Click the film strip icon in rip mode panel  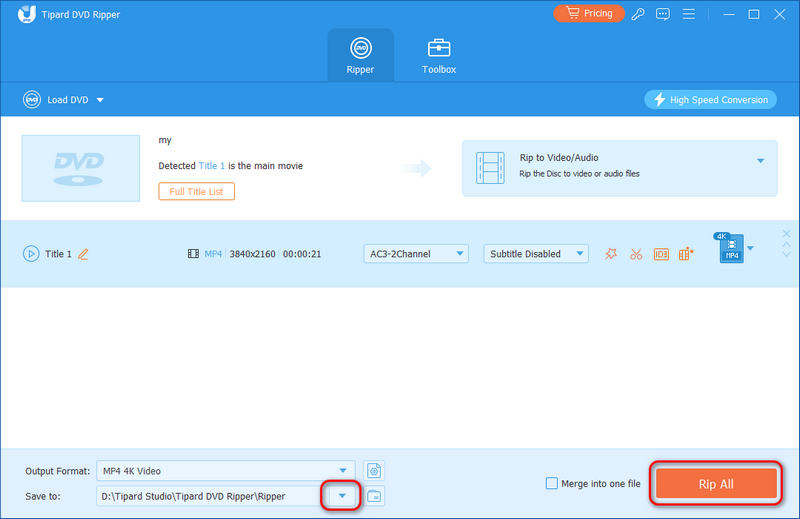pyautogui.click(x=490, y=168)
